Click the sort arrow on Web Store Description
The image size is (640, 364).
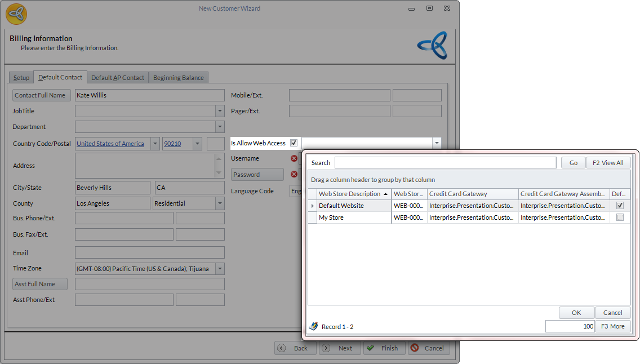(x=385, y=194)
